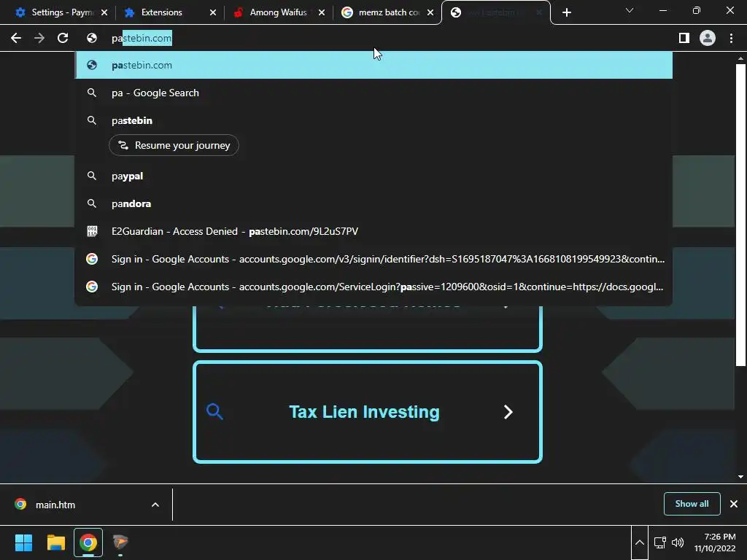Screen dimensions: 747x560
Task: Click arrow chevron on Tax Lien Investing
Action: (508, 412)
